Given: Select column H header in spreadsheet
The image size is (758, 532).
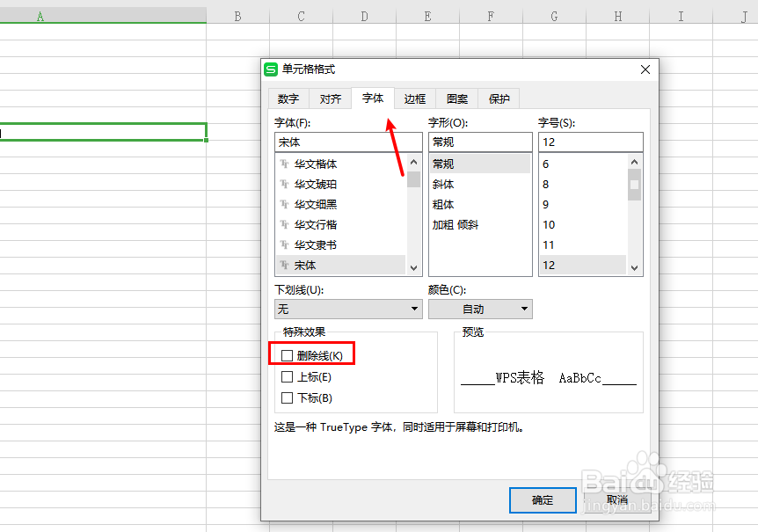Looking at the screenshot, I should click(618, 16).
